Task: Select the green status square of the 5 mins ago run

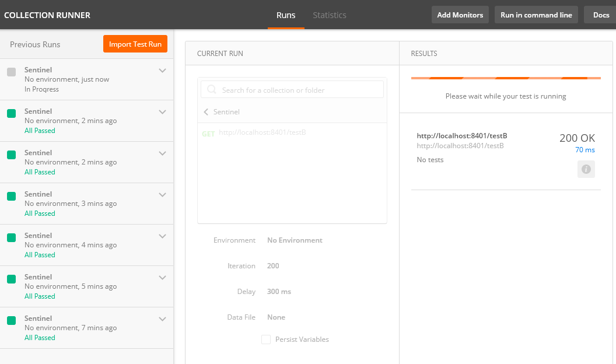Action: (12, 279)
